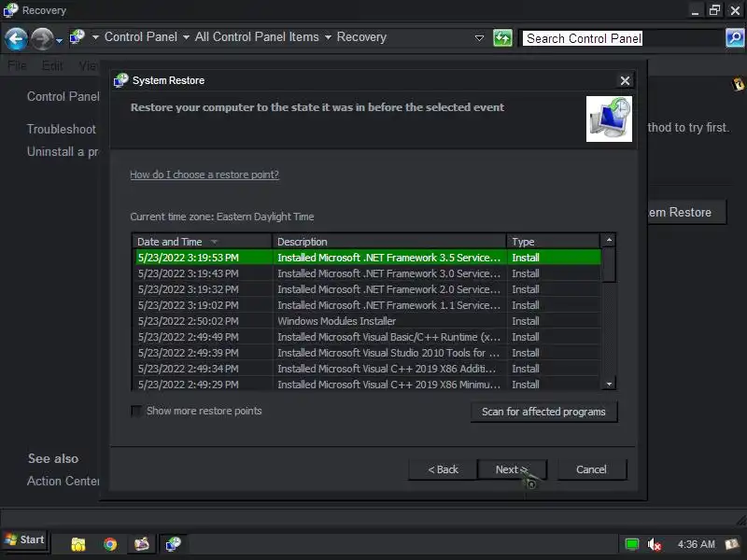Screen dimensions: 747x560
Task: Click the green Refresh button
Action: (x=502, y=37)
